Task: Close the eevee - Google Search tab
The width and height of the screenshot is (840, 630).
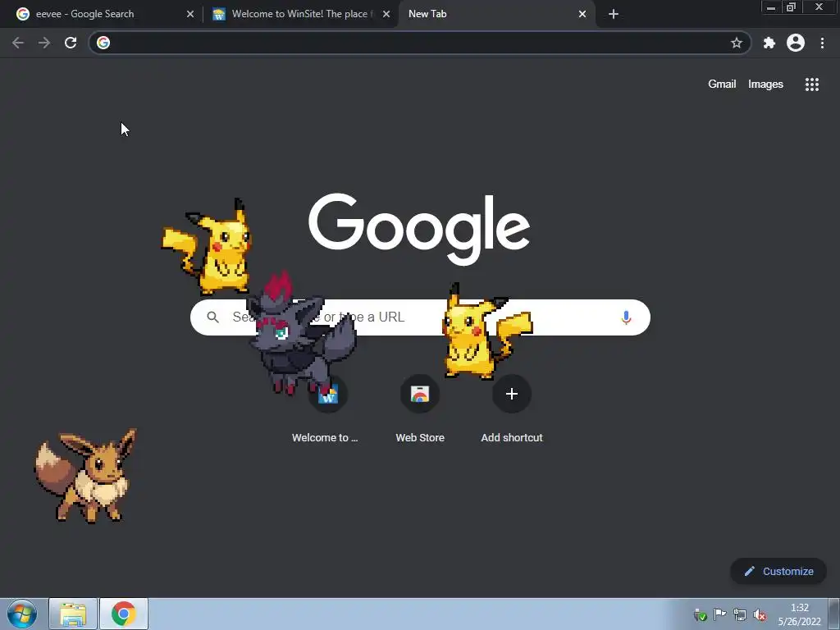Action: 190,14
